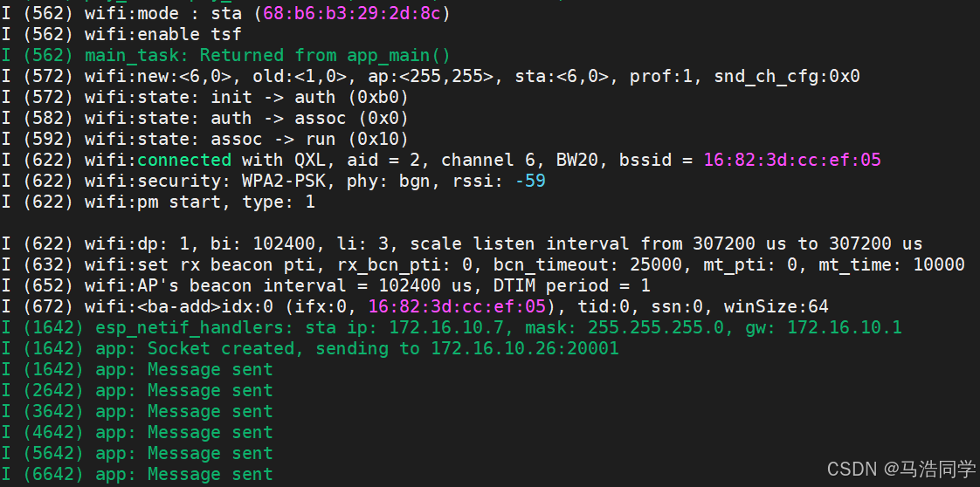Click the (1642) Message sent line
Viewport: 980px width, 487px height.
tap(137, 370)
